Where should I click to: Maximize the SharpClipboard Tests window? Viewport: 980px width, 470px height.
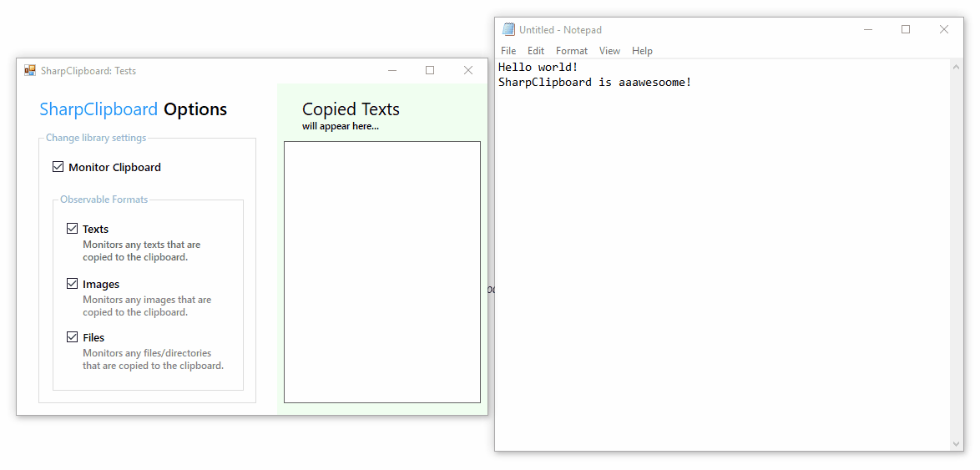430,71
